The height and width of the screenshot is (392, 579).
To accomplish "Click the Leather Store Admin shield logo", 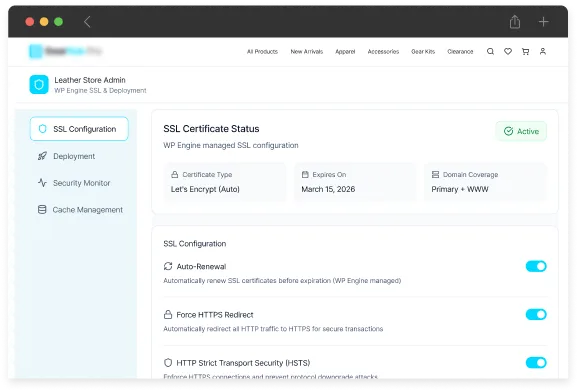I will 39,85.
